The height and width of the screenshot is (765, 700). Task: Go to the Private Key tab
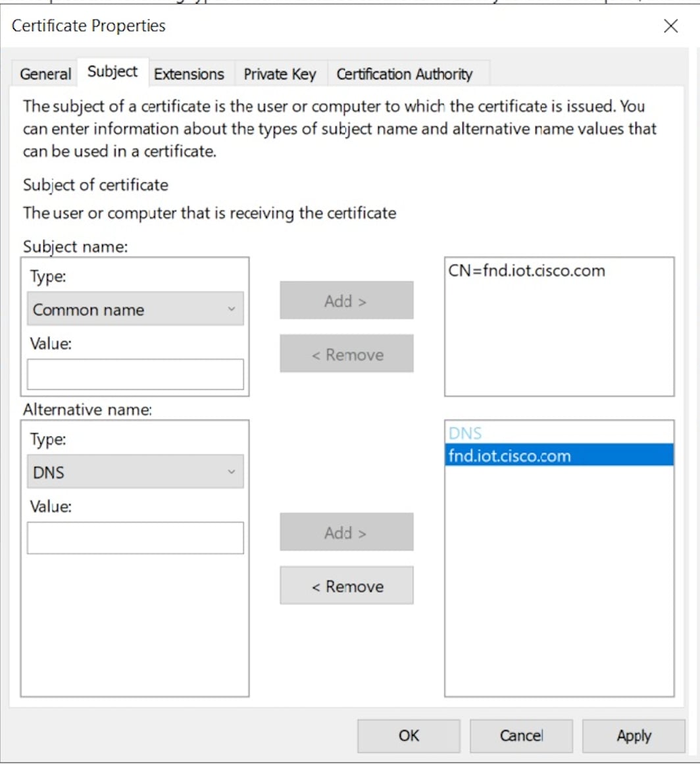point(280,74)
